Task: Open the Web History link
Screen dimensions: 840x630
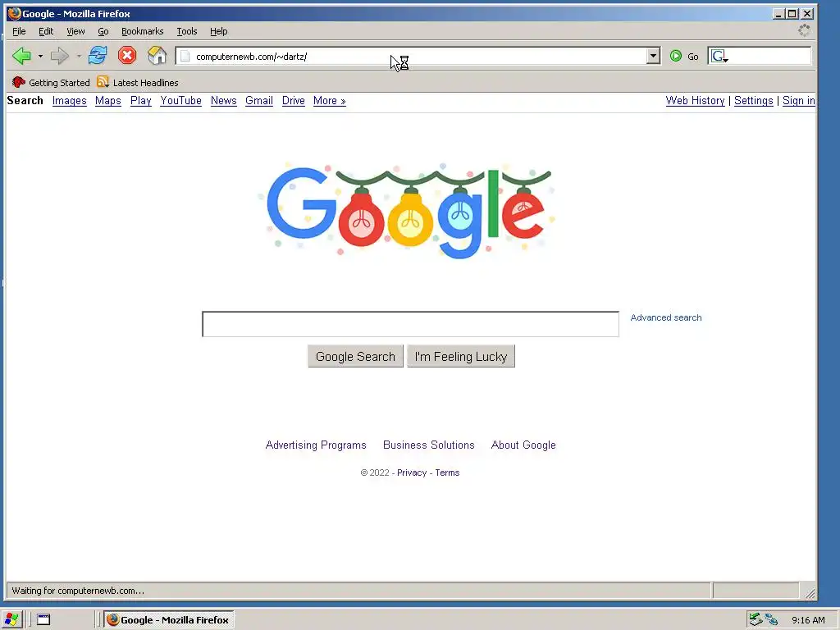Action: (696, 101)
